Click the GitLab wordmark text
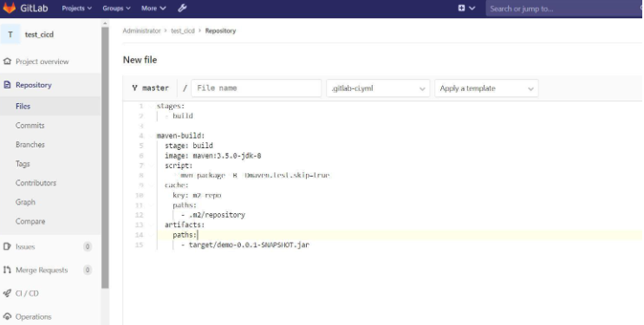644x325 pixels. pyautogui.click(x=34, y=8)
